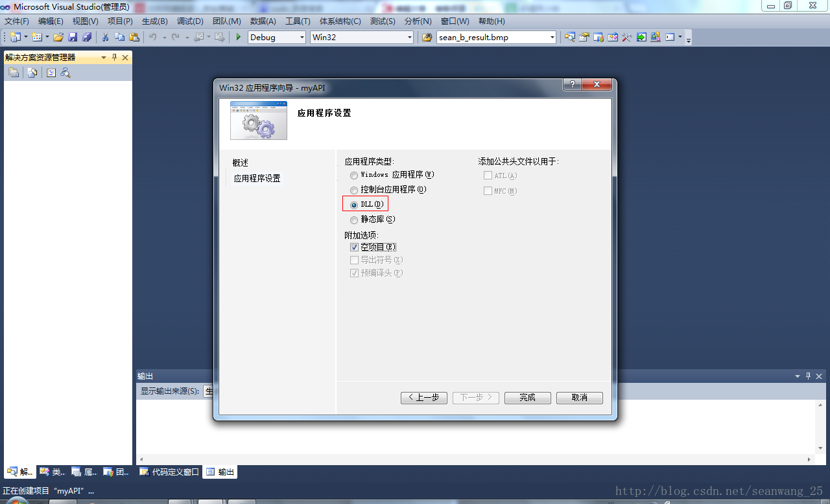Click the Redo arrow icon
830x504 pixels.
pos(175,37)
